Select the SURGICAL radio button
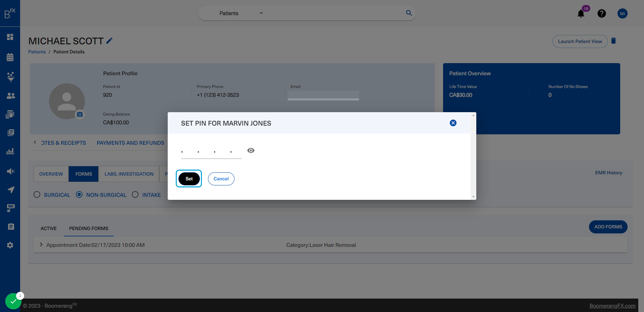The width and height of the screenshot is (644, 312). coord(37,195)
